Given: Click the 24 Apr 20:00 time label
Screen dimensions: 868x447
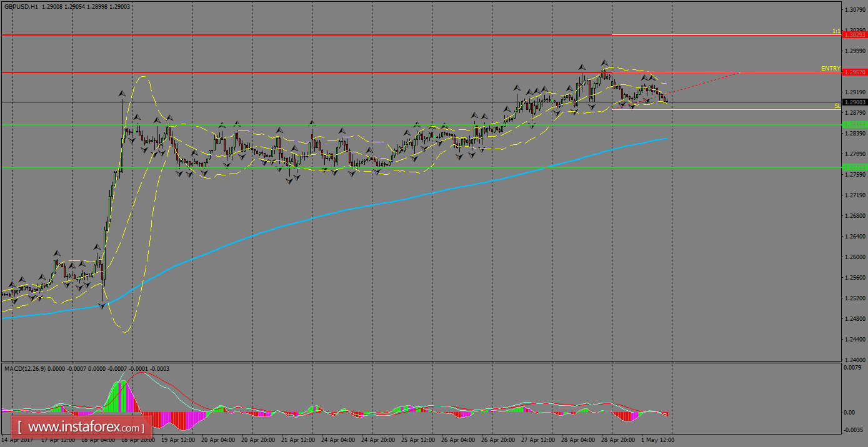Looking at the screenshot, I should (x=378, y=440).
